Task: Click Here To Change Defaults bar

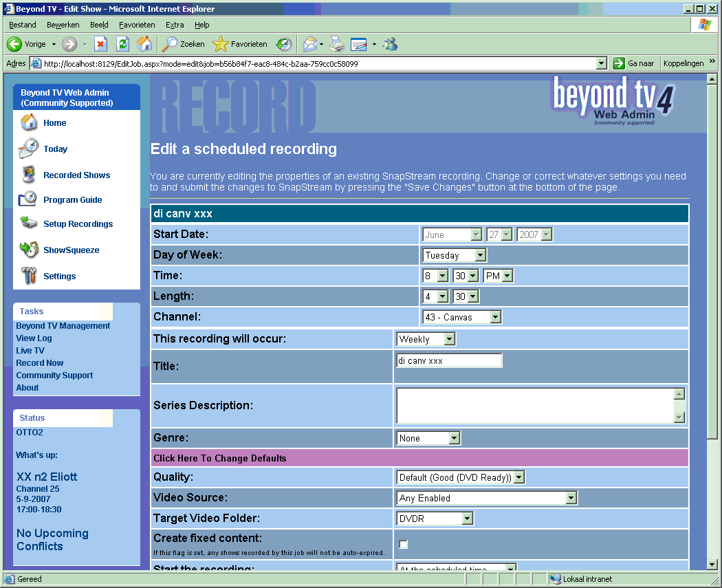Action: pyautogui.click(x=419, y=458)
